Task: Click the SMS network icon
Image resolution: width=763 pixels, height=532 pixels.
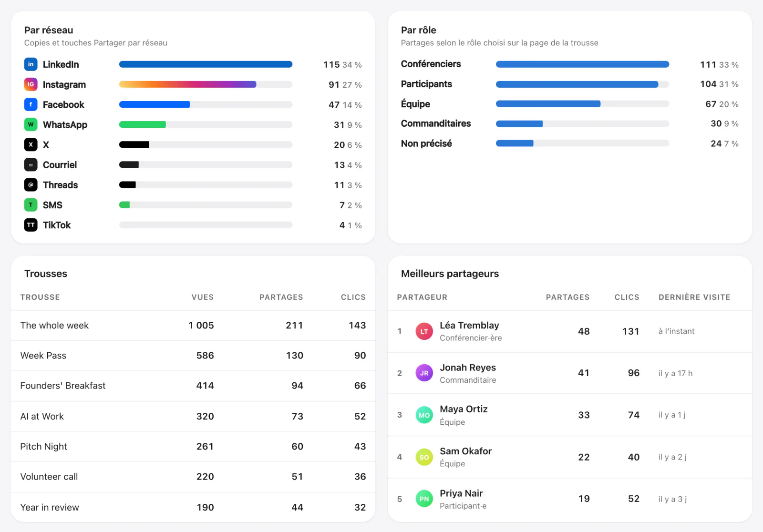Action: click(31, 205)
